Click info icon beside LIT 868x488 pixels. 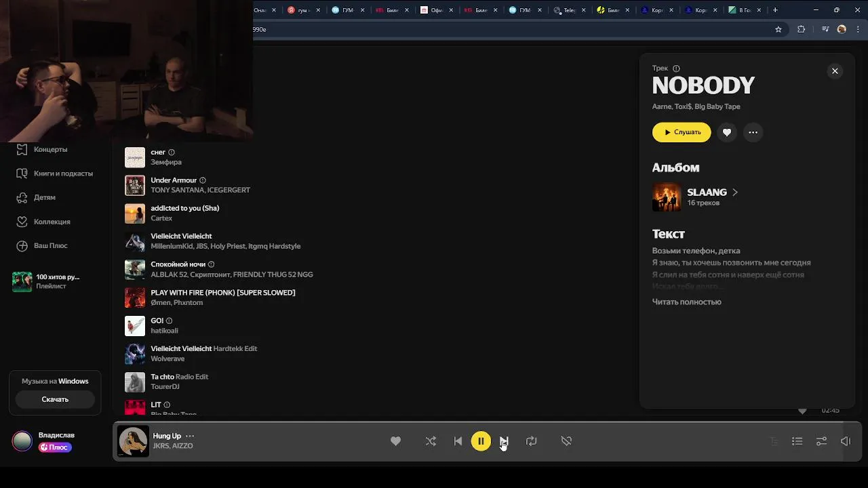click(167, 405)
